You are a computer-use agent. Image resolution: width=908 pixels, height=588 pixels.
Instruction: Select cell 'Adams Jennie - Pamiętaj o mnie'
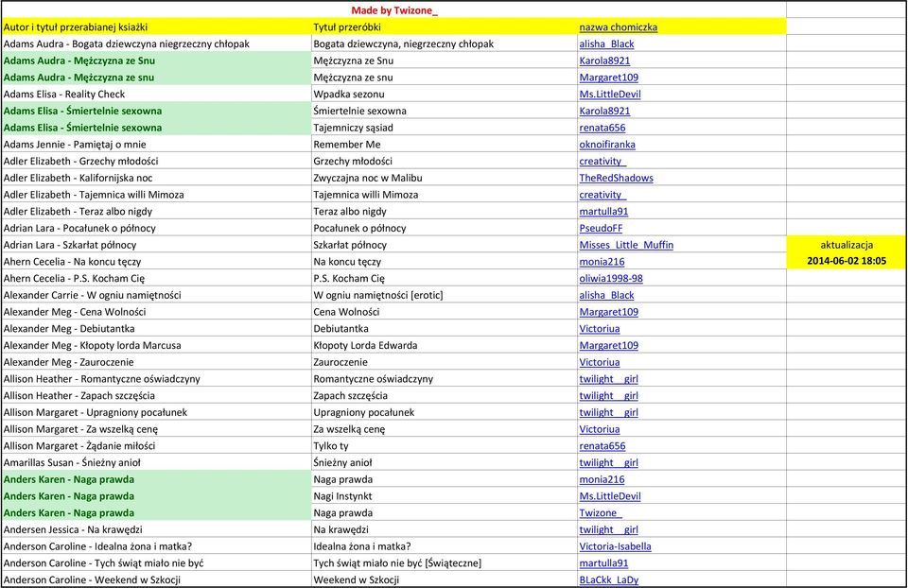tap(156, 145)
